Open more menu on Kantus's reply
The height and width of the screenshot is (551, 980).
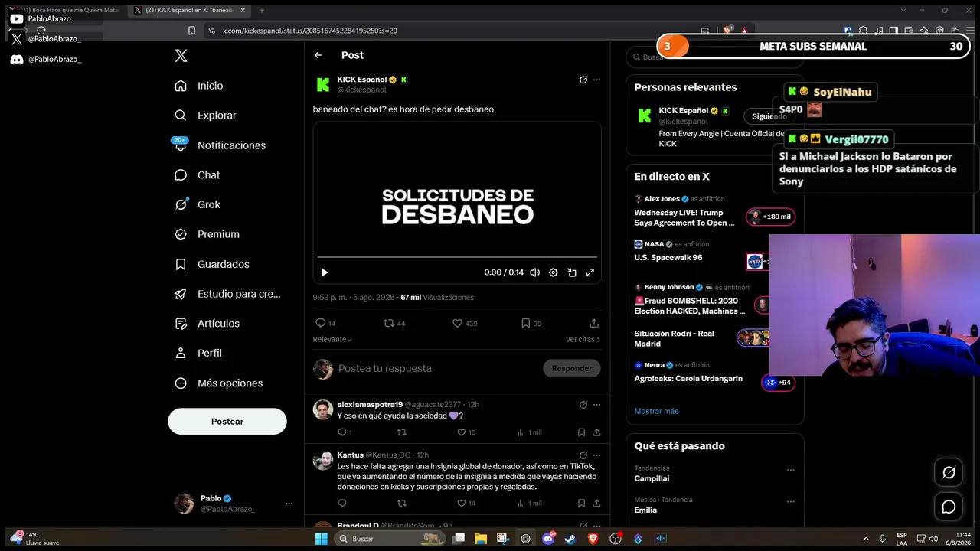pyautogui.click(x=596, y=455)
